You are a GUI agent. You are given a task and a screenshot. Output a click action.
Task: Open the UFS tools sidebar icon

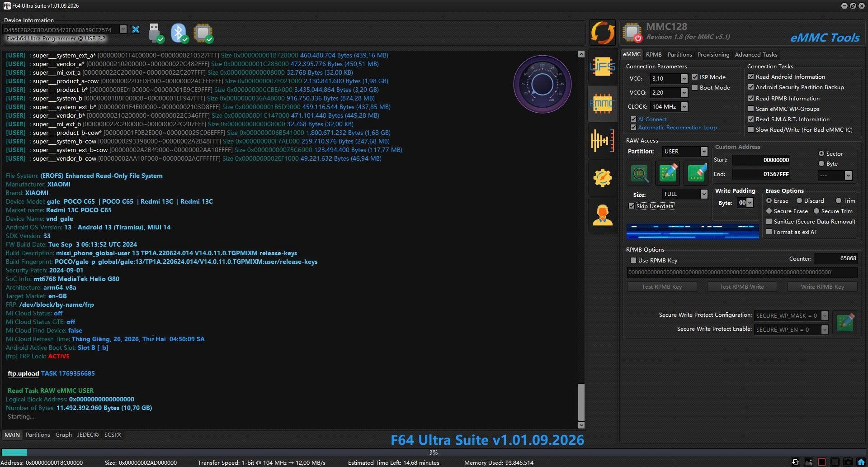(x=602, y=67)
